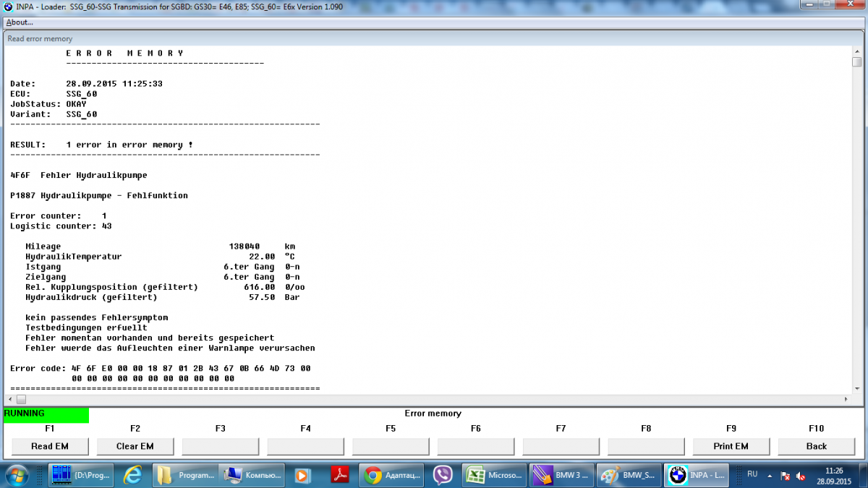The width and height of the screenshot is (868, 488).
Task: Click the 'kein passendes Fehlersymptom' line
Action: coord(96,317)
